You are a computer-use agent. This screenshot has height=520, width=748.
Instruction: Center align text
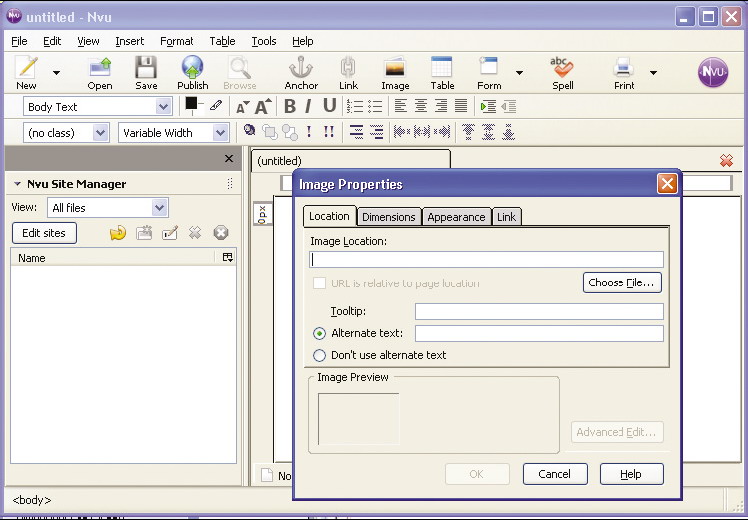pos(421,106)
